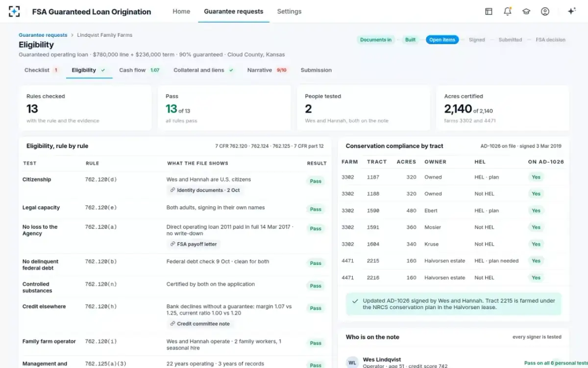Open the notifications bell
Screen dimensions: 588x368
pos(508,11)
